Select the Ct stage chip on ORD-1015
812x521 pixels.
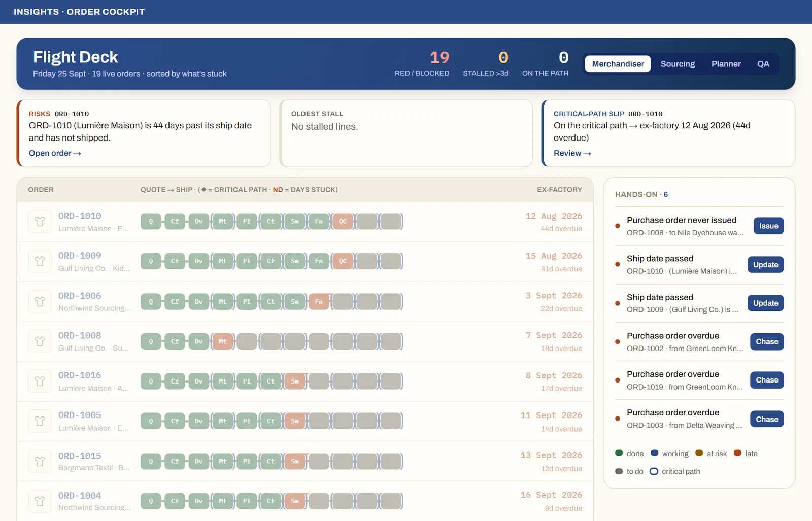[271, 461]
